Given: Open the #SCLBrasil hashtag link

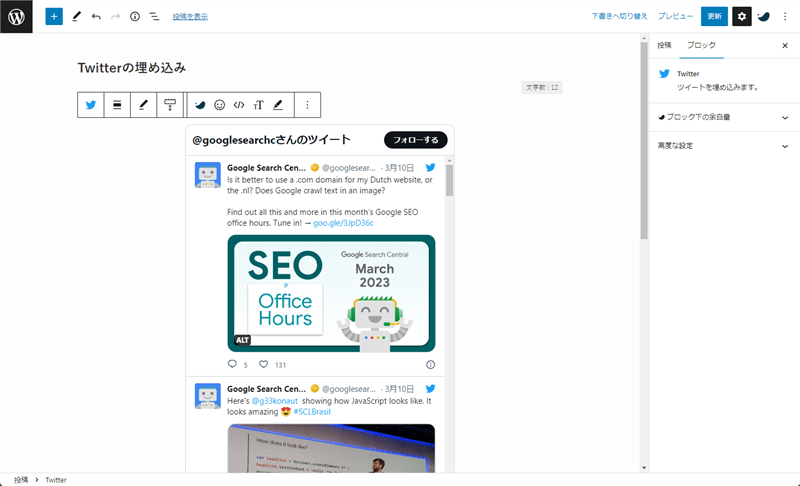Looking at the screenshot, I should click(312, 412).
